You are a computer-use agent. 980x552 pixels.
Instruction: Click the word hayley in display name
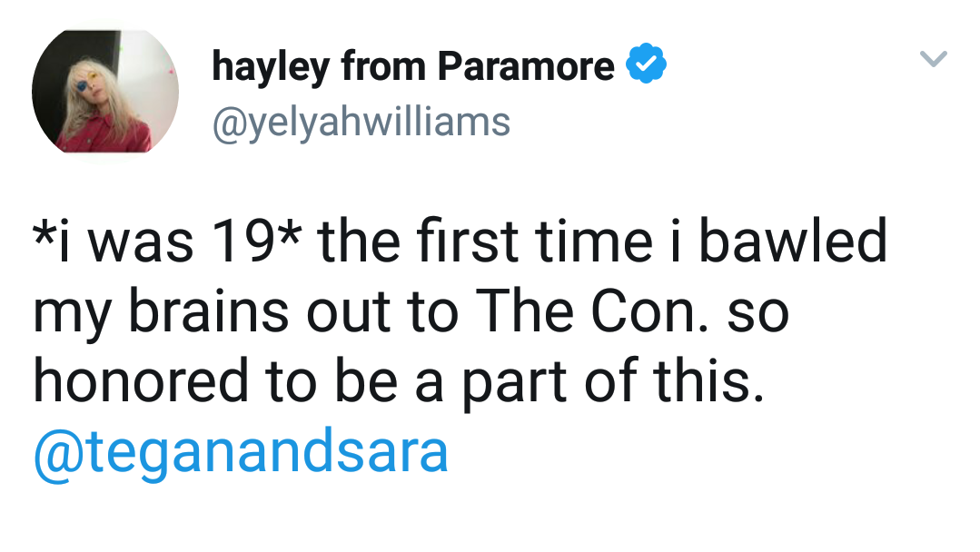(x=270, y=67)
